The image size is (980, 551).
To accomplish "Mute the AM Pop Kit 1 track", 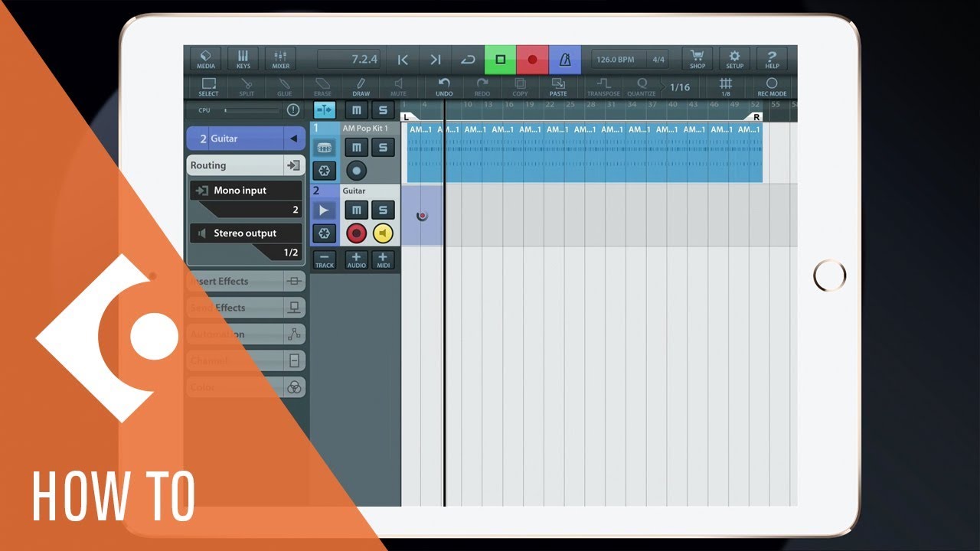I will click(x=356, y=147).
